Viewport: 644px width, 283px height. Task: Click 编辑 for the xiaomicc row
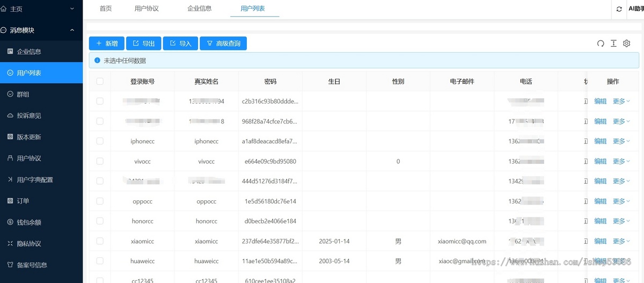tap(601, 241)
